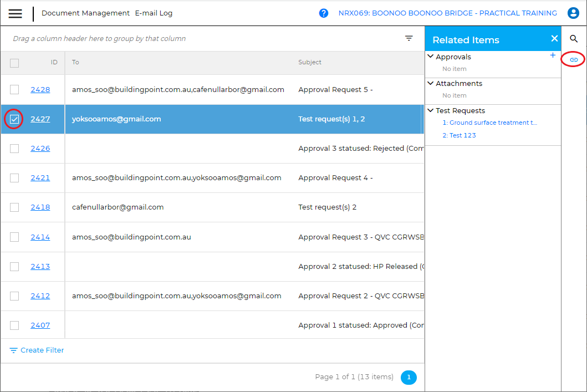Click the search magnifier icon in sidebar
The image size is (587, 392).
574,39
